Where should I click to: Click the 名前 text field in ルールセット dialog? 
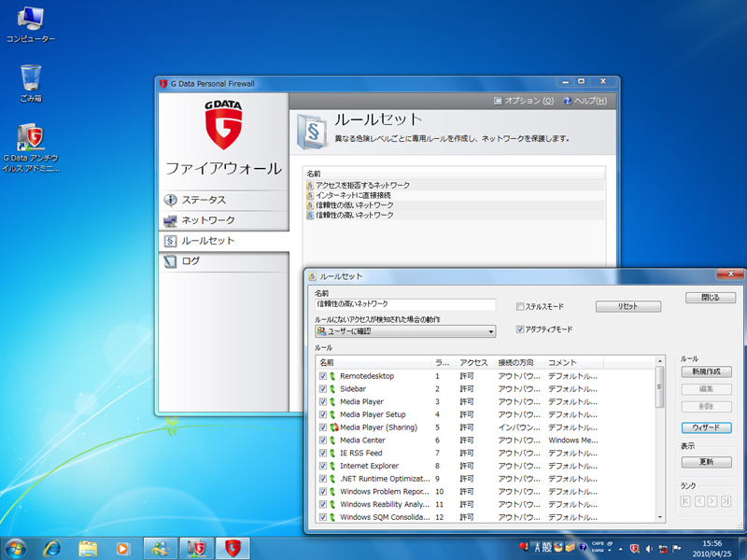pyautogui.click(x=404, y=304)
